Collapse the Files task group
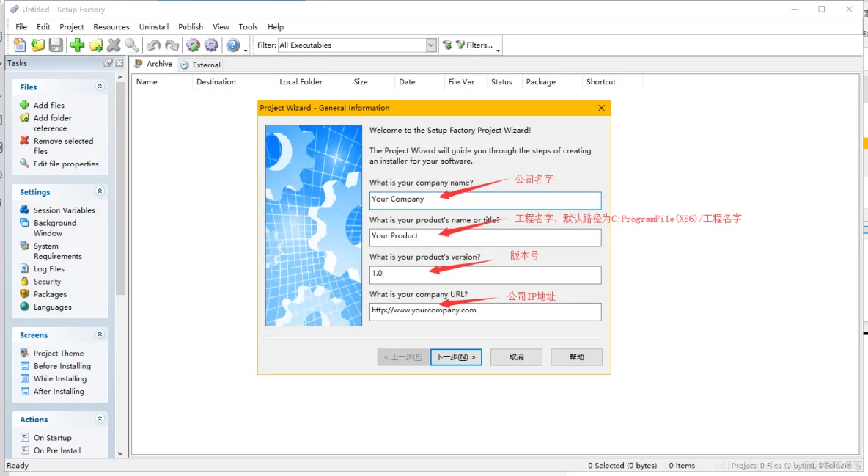 click(100, 86)
